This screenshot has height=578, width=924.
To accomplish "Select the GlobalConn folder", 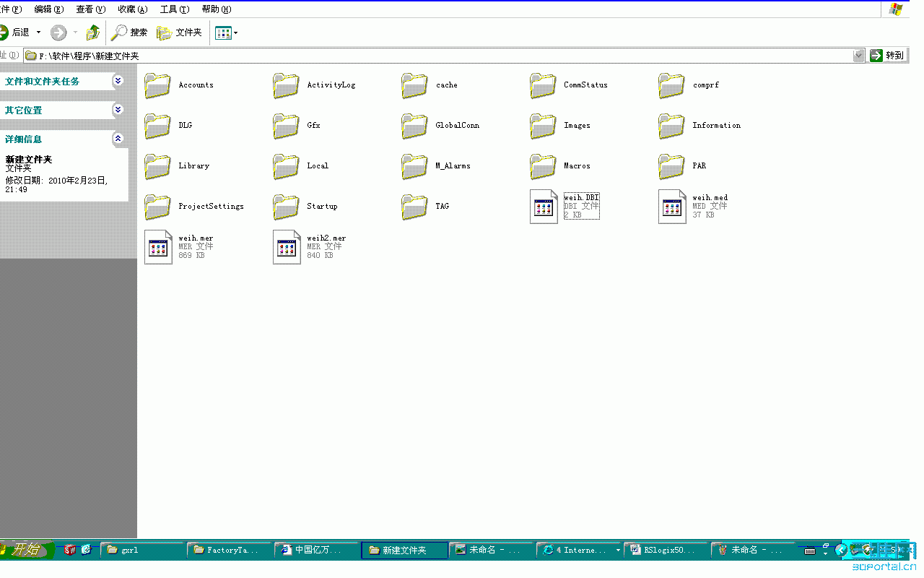I will 440,126.
